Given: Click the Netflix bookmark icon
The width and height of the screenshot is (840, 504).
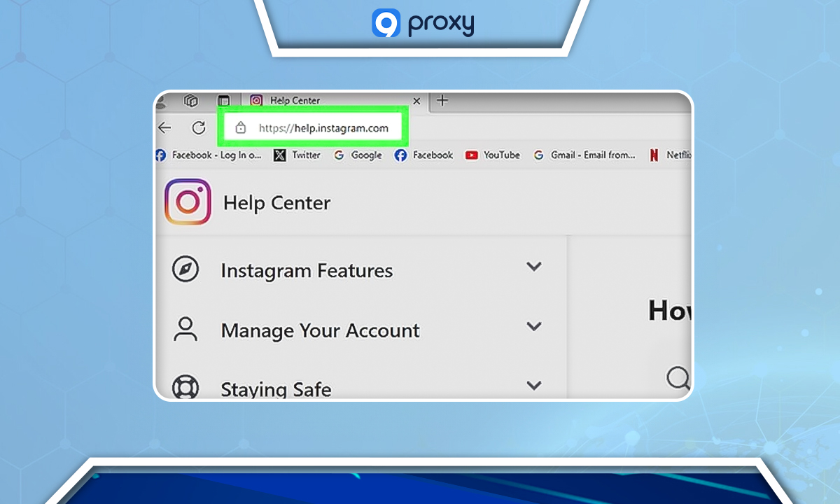Looking at the screenshot, I should [x=654, y=155].
